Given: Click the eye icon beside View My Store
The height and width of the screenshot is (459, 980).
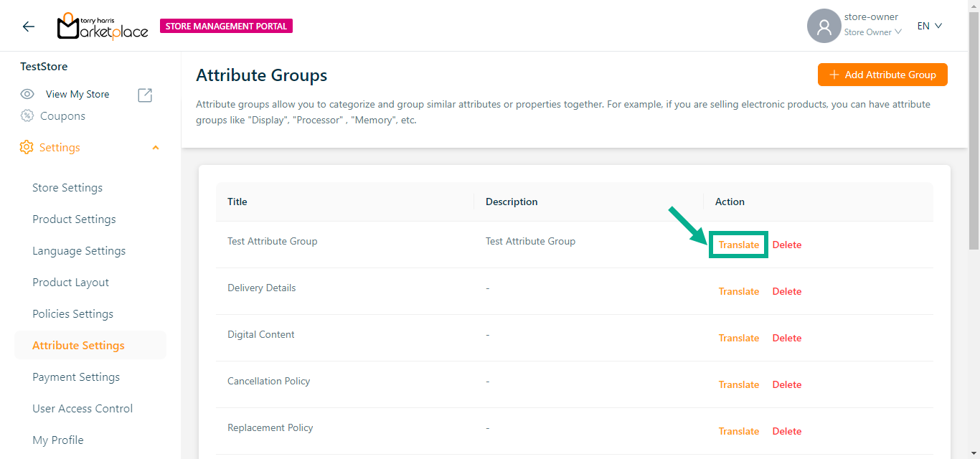Looking at the screenshot, I should click(27, 94).
